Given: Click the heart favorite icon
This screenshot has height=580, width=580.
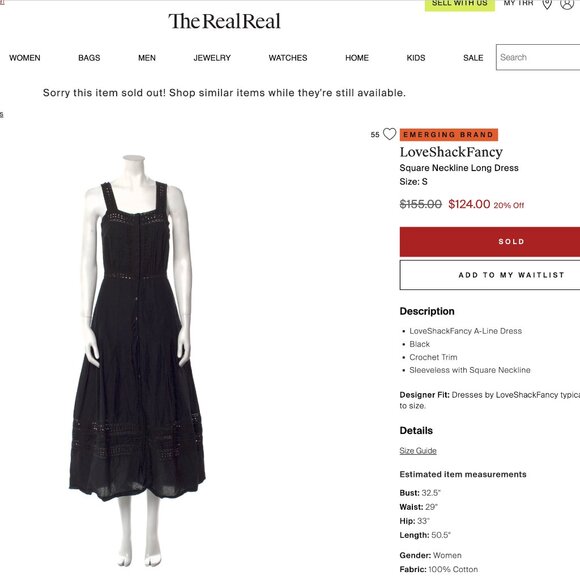Looking at the screenshot, I should tap(389, 134).
